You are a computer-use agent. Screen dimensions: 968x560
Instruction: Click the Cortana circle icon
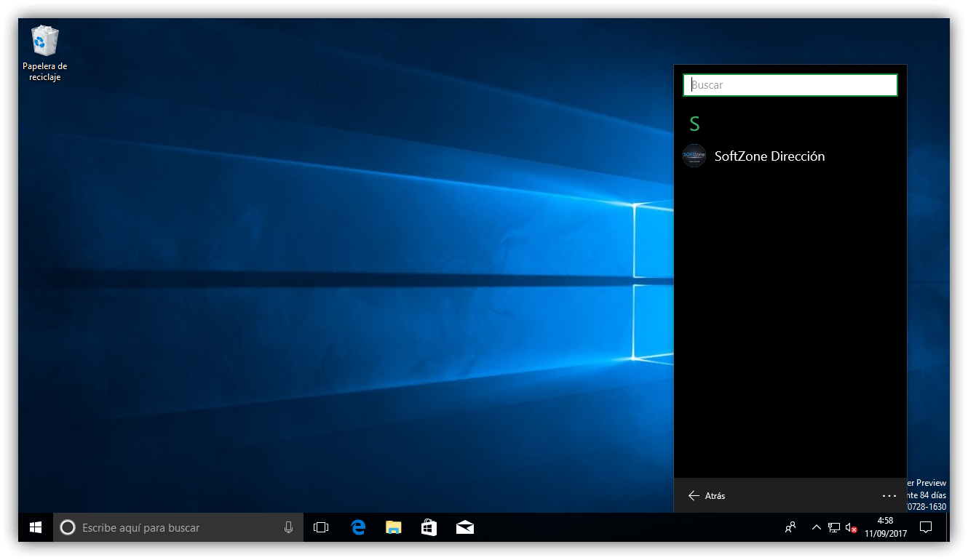(67, 527)
